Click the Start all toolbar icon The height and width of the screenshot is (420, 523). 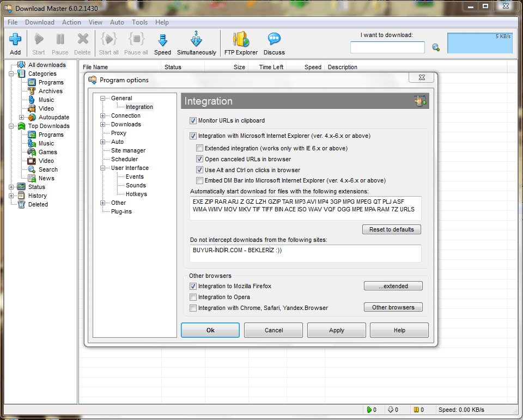pyautogui.click(x=109, y=39)
